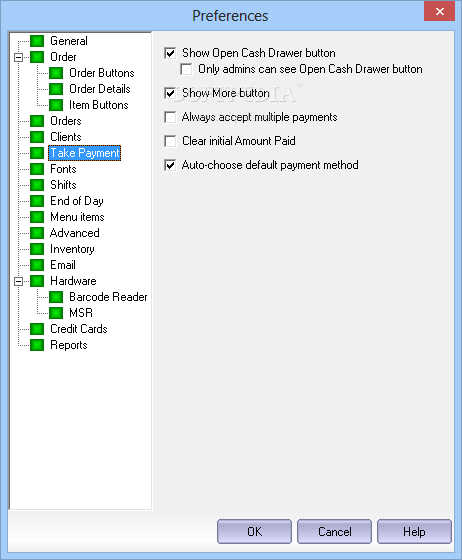462x560 pixels.
Task: Select Reports in the tree
Action: tap(69, 345)
